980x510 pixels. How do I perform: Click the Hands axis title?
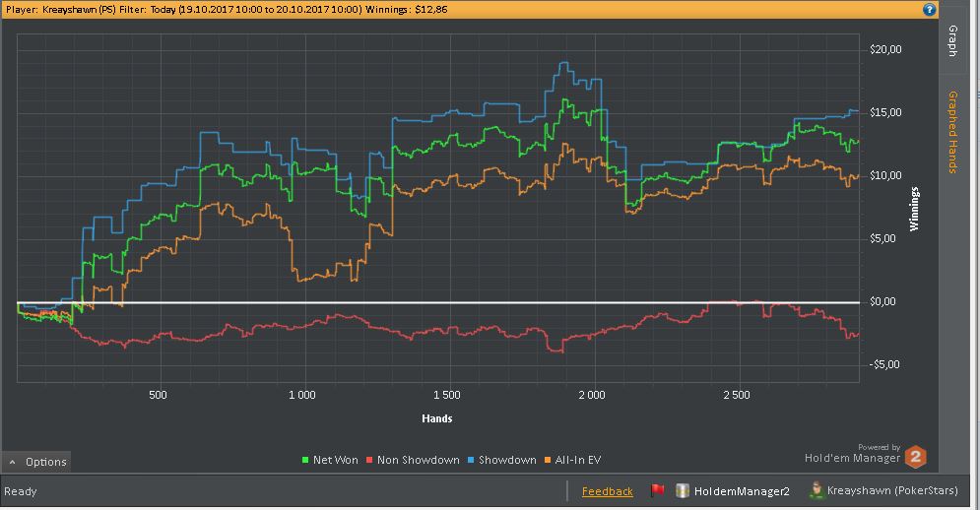point(437,418)
